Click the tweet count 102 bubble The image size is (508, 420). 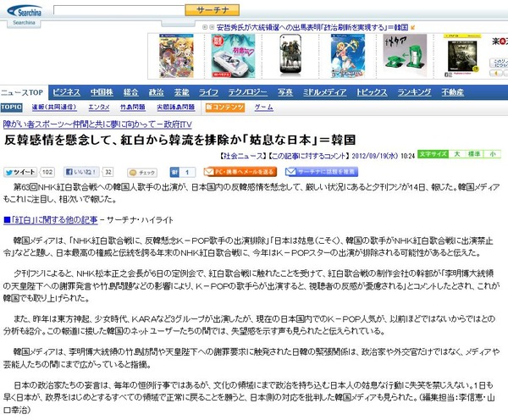(x=47, y=172)
